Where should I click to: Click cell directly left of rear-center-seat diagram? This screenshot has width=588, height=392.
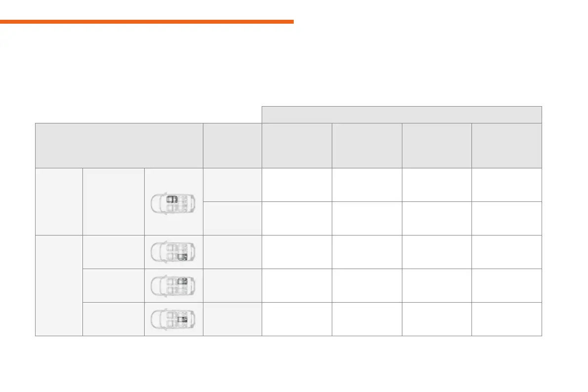point(113,319)
